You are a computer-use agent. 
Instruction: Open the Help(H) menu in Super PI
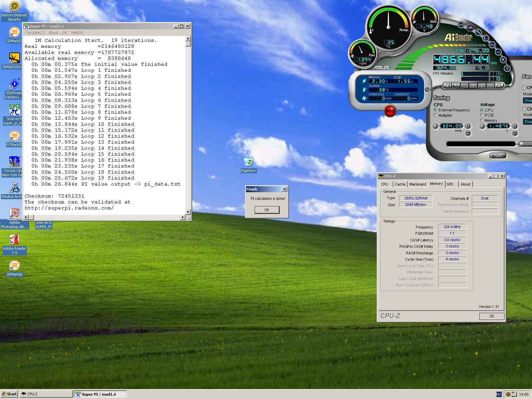pos(77,33)
